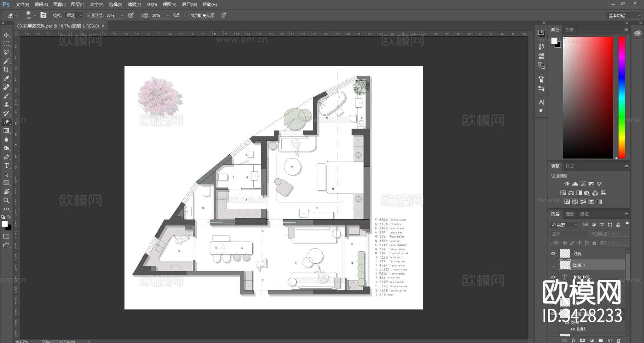Open the eraser mode dropdown
Image resolution: width=644 pixels, height=343 pixels.
click(x=74, y=15)
